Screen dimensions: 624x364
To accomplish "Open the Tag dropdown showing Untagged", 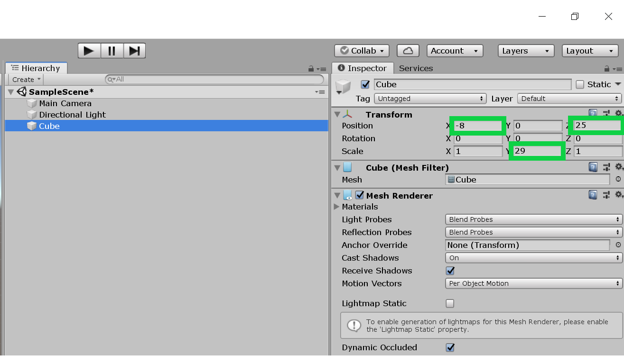I will (x=430, y=99).
